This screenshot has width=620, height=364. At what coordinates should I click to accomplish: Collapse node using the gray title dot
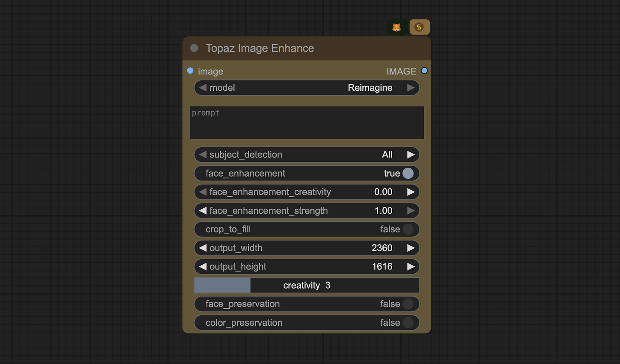[194, 48]
